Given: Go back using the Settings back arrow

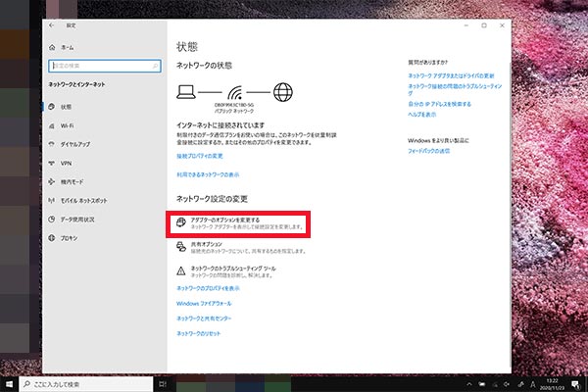Looking at the screenshot, I should point(51,25).
